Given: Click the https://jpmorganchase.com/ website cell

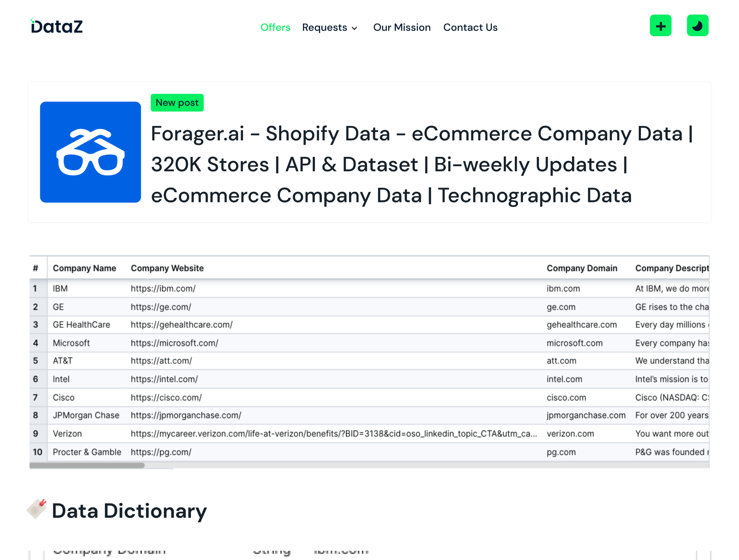Looking at the screenshot, I should tap(186, 415).
